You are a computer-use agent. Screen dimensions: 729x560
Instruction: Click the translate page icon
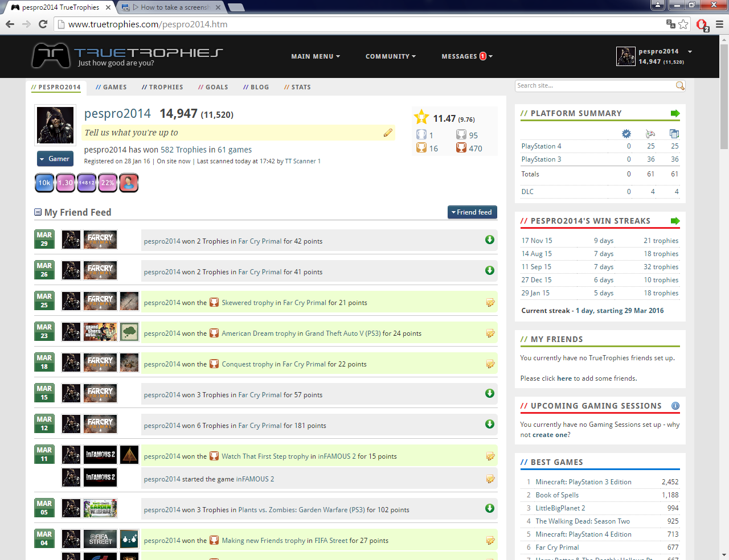coord(670,24)
